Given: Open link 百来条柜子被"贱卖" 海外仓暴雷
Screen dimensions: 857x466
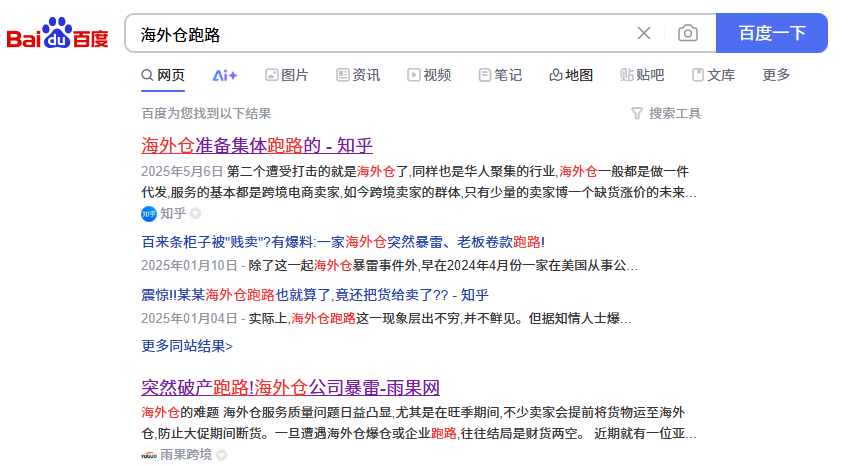Looking at the screenshot, I should pyautogui.click(x=343, y=242).
